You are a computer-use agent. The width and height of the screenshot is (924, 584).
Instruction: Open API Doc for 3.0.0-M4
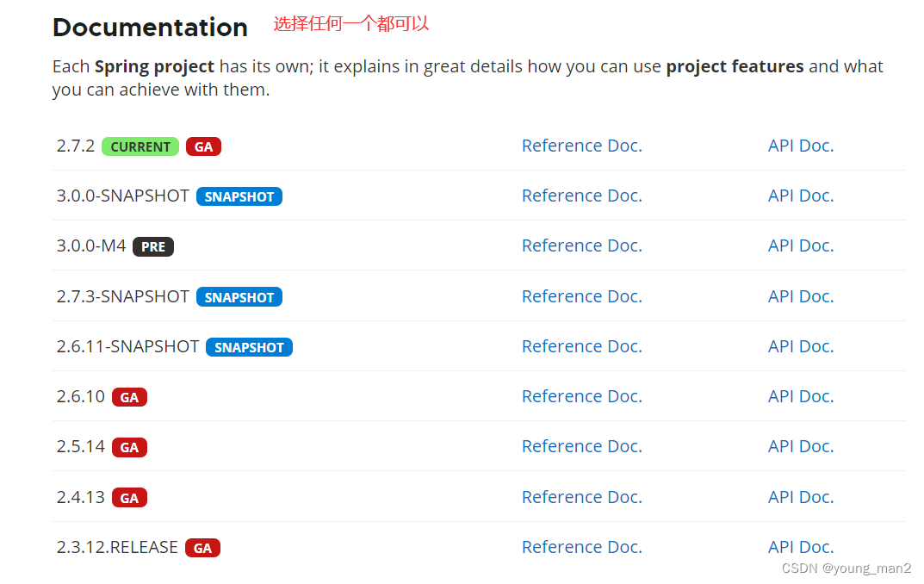point(801,245)
